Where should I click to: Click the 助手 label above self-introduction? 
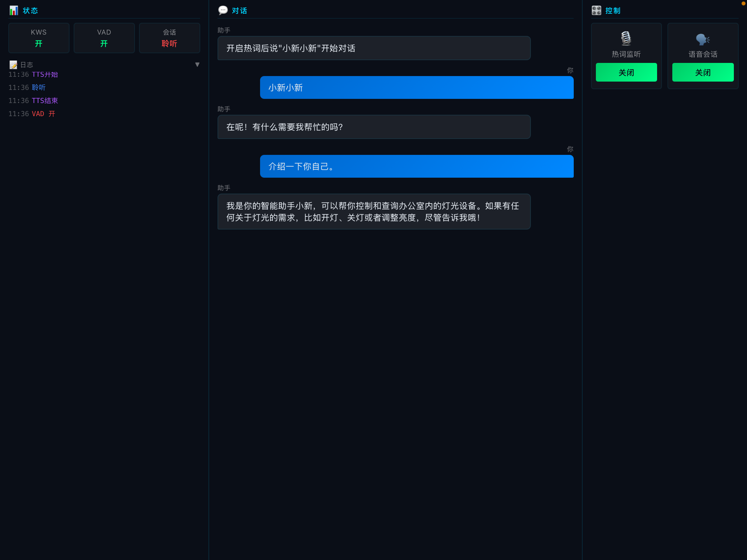click(x=224, y=188)
